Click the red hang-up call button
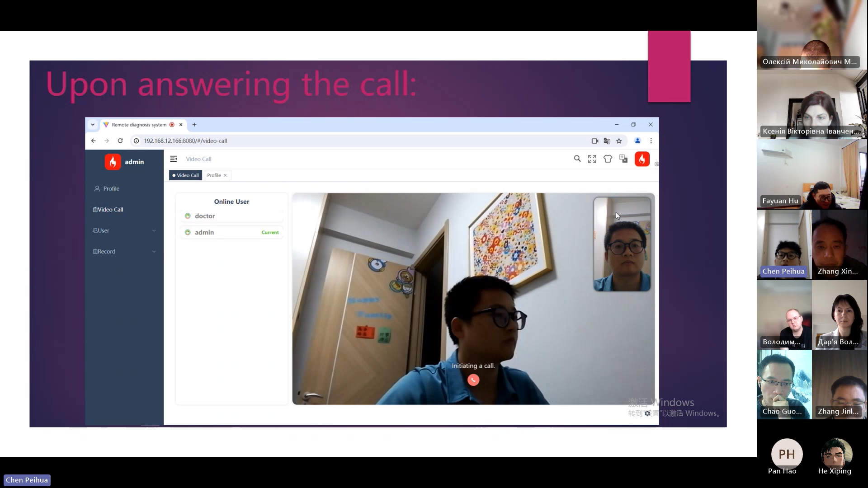The height and width of the screenshot is (488, 868). coord(473,380)
